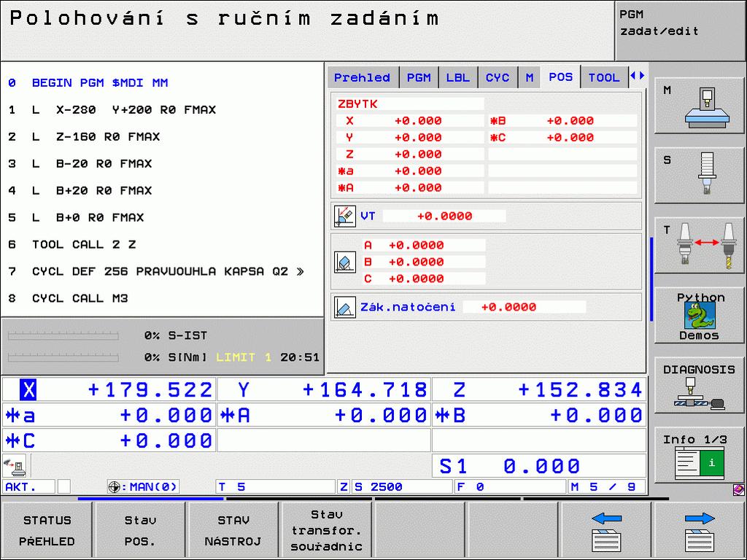
Task: Click the VT value +0.0000
Action: coord(444,216)
